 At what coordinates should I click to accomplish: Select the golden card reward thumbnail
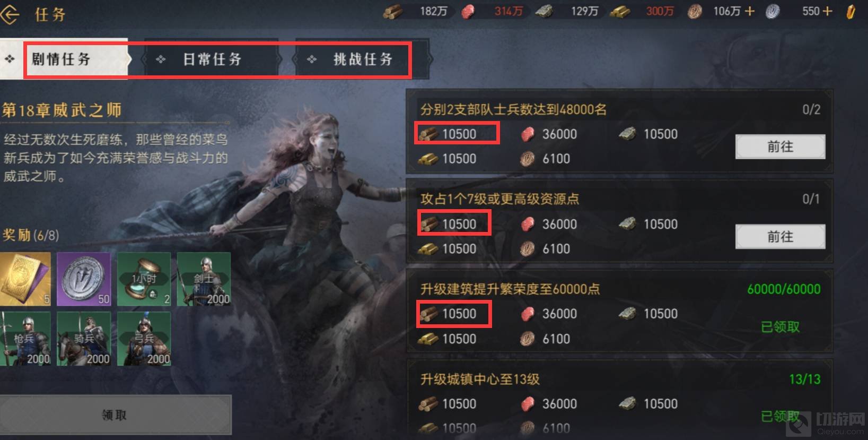click(x=25, y=279)
